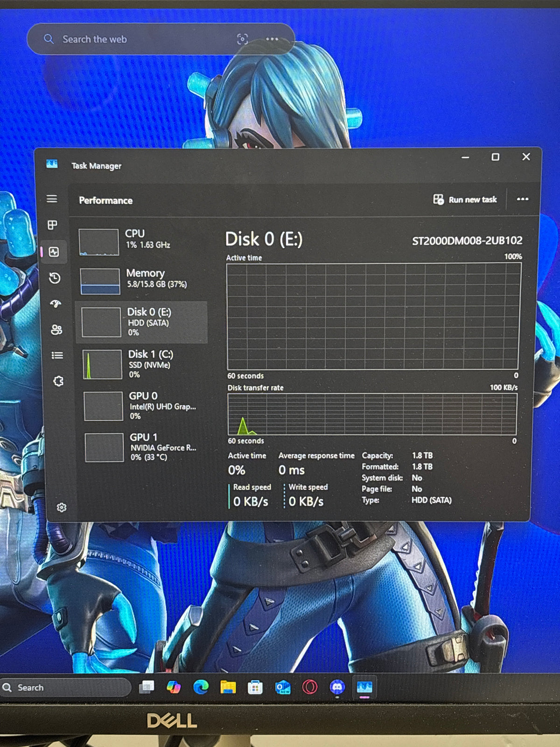
Task: Select GPU 0 Intel UHD Graphics entry
Action: click(144, 406)
